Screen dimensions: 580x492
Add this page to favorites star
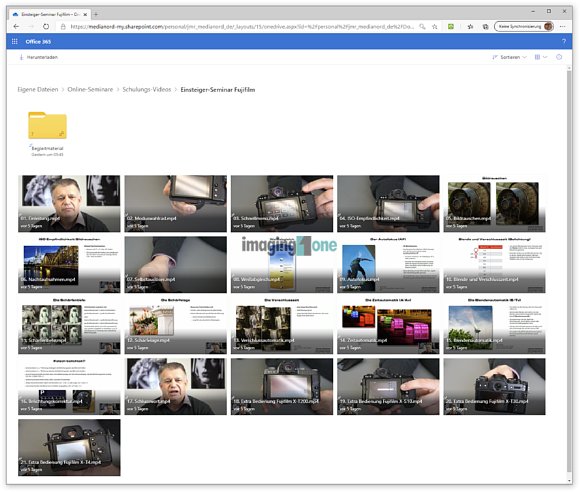[435, 27]
